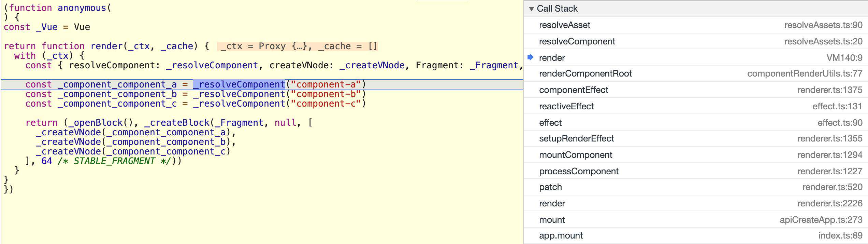Open index.ts:89 source link
The width and height of the screenshot is (868, 244).
click(x=840, y=235)
